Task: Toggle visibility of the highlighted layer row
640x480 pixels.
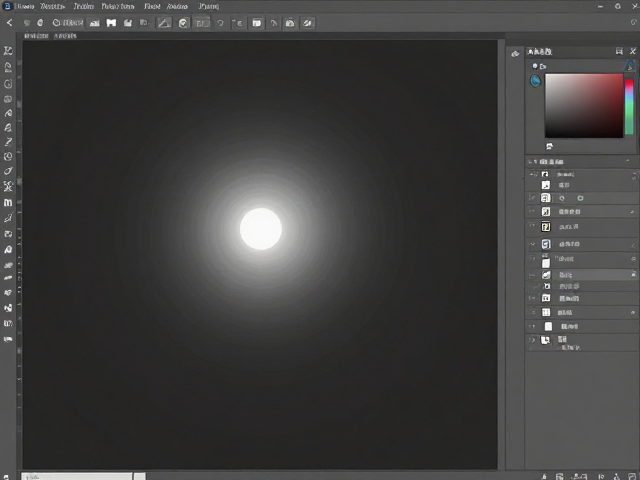Action: coord(532,275)
